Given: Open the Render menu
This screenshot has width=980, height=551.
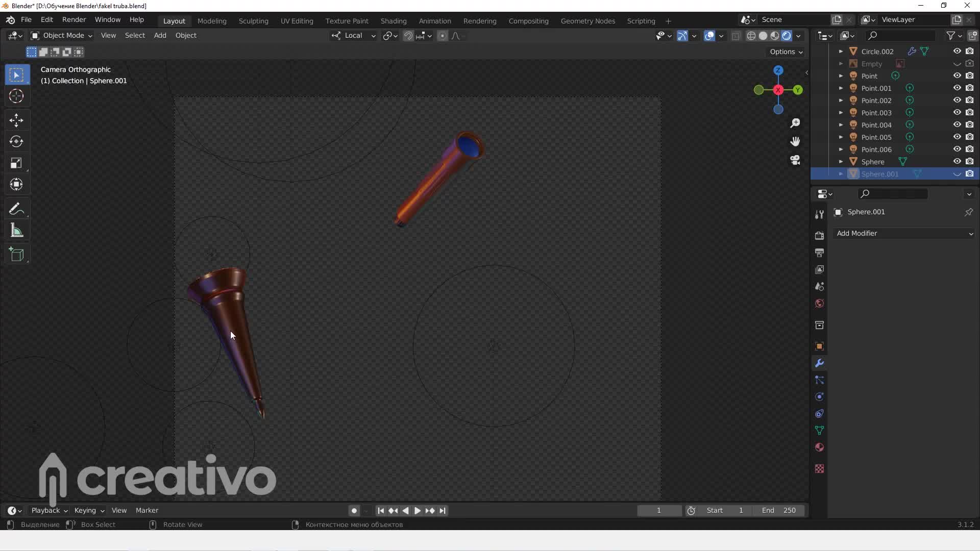Looking at the screenshot, I should 74,19.
